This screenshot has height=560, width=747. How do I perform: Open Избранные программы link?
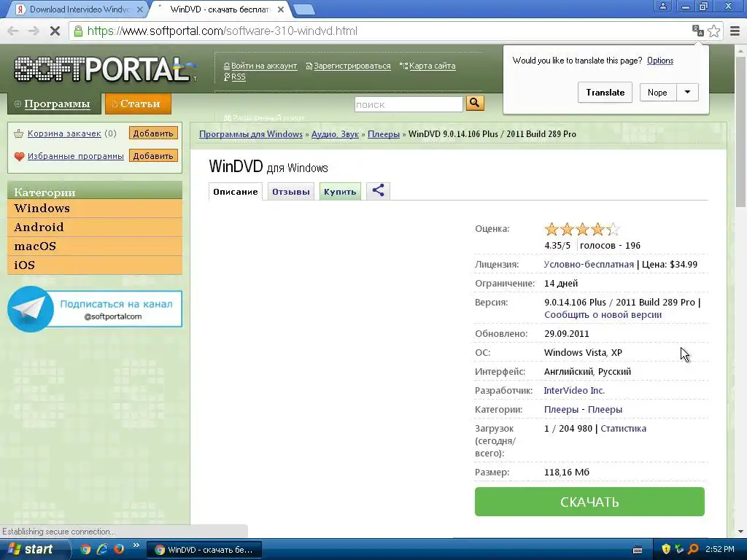click(x=76, y=156)
